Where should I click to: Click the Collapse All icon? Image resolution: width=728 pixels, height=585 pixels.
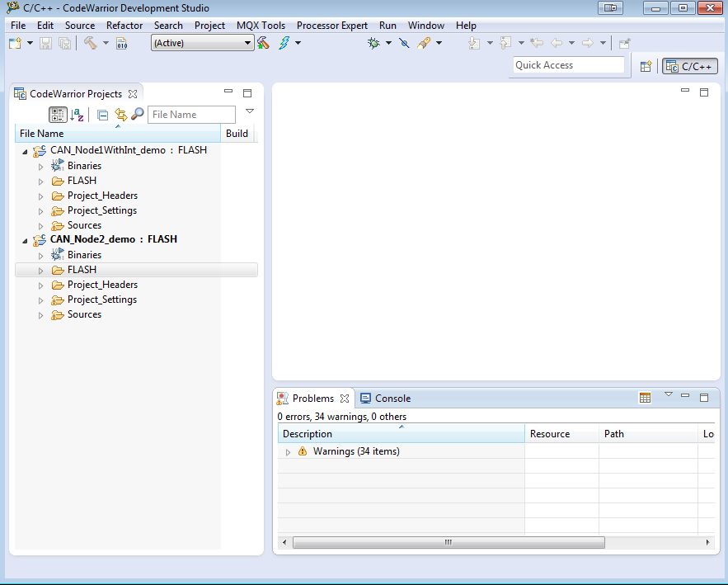pyautogui.click(x=102, y=115)
